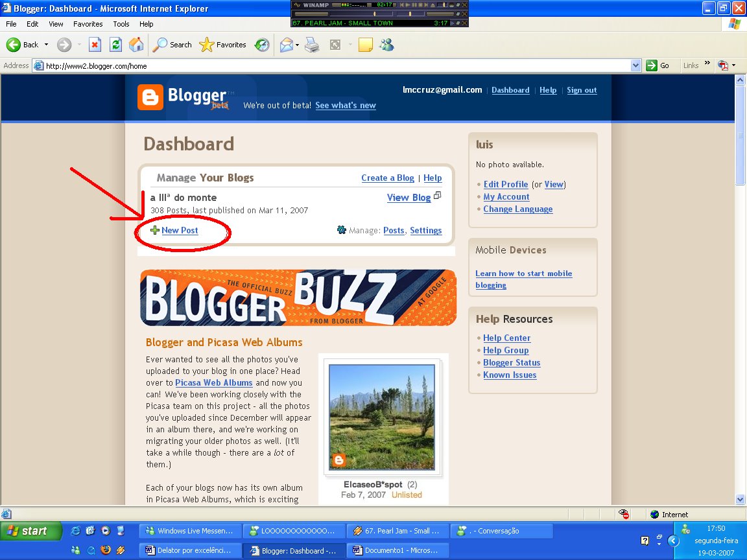Click Winamp next track button
Viewport: 747px width, 560px height.
pos(426,5)
